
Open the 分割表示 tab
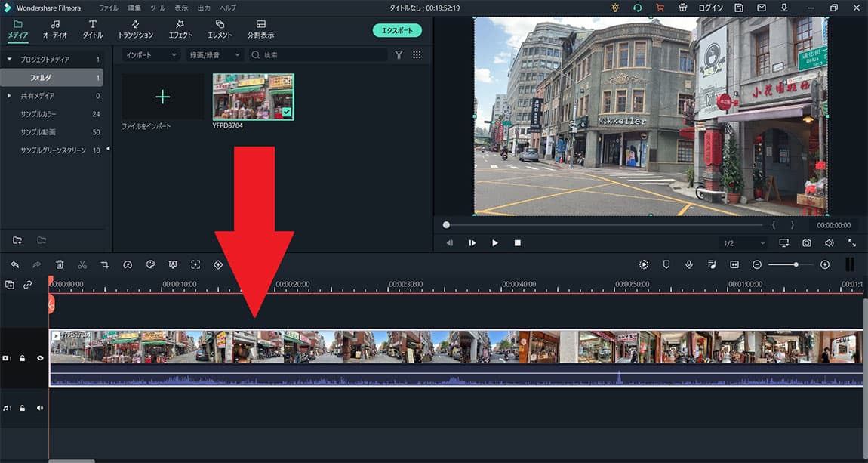(260, 29)
